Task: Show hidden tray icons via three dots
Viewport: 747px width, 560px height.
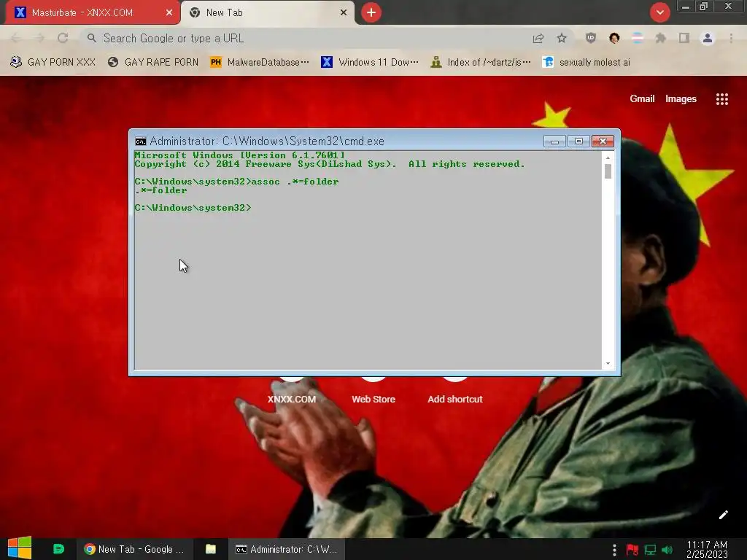Action: point(614,550)
